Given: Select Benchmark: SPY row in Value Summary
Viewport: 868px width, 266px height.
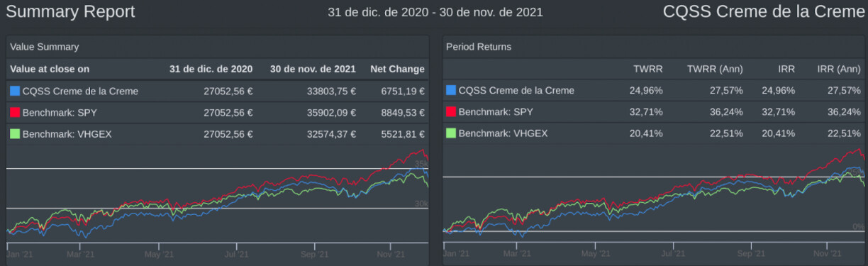Looking at the screenshot, I should (218, 112).
